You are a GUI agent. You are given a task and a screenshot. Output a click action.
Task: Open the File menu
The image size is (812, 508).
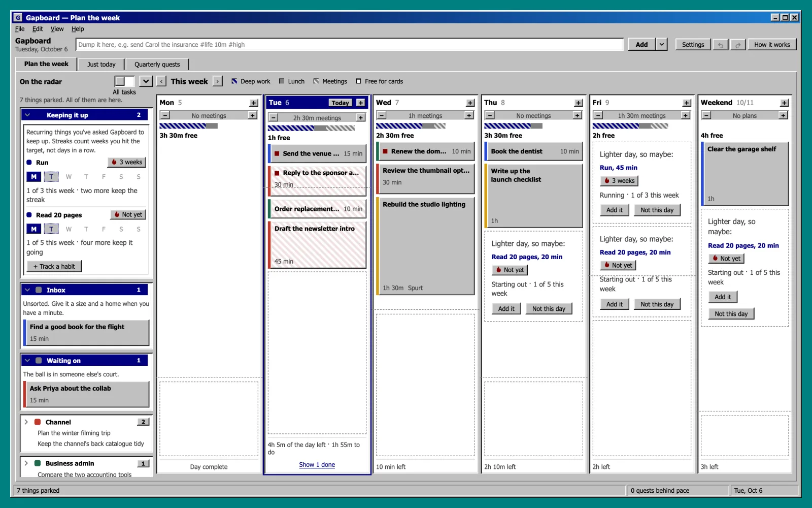(x=20, y=29)
